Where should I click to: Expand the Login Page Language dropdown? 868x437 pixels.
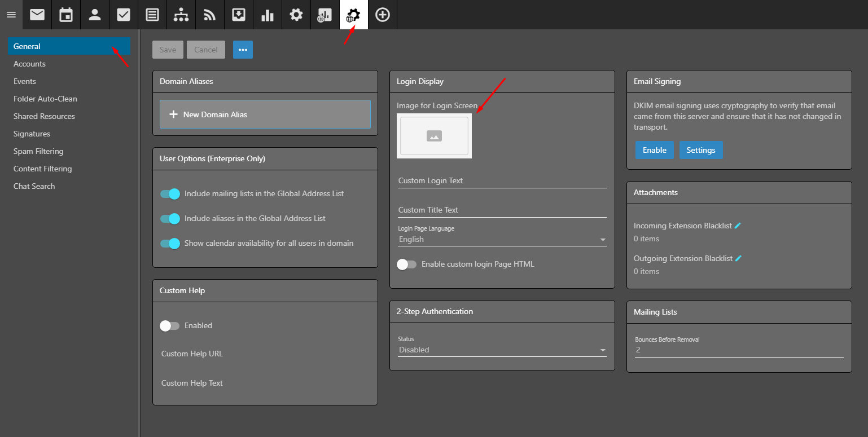pos(502,240)
